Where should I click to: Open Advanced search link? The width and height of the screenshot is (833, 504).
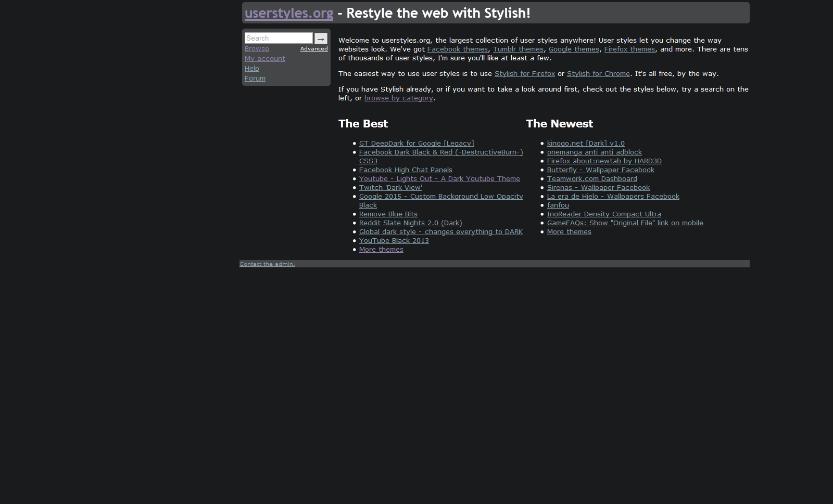314,49
